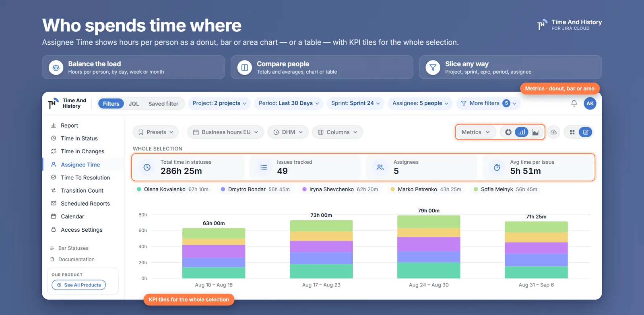Click Marko Petrenko's yellow legend dot
644x315 pixels.
point(393,189)
